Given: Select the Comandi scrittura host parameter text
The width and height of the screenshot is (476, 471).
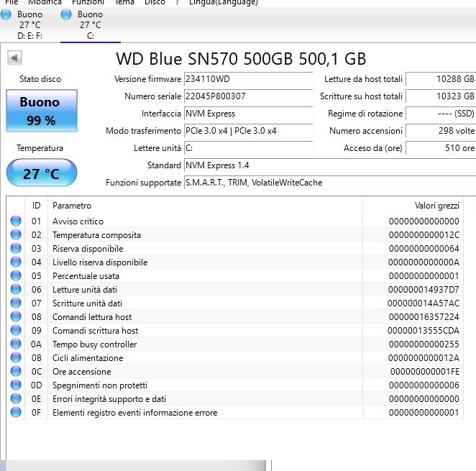Looking at the screenshot, I should pyautogui.click(x=96, y=331).
